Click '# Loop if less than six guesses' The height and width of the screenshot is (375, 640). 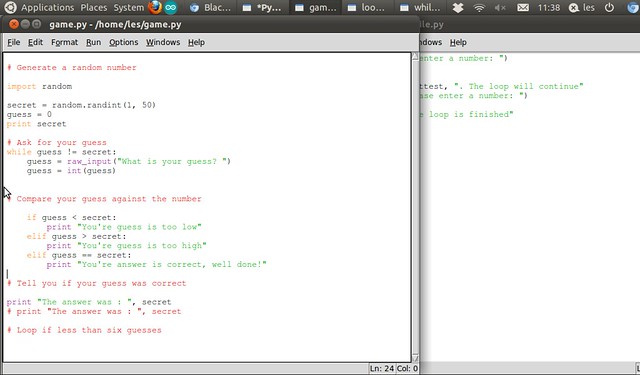click(x=84, y=331)
